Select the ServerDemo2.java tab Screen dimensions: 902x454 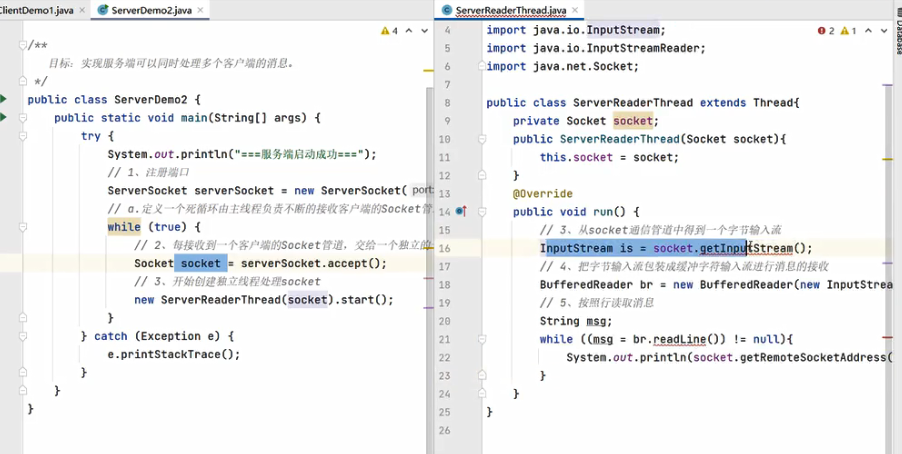[152, 10]
